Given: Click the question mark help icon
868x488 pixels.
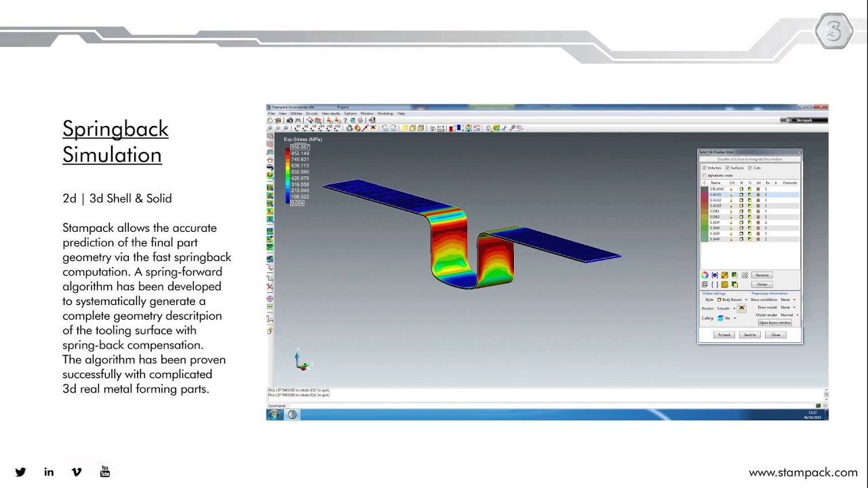Looking at the screenshot, I should (x=345, y=120).
